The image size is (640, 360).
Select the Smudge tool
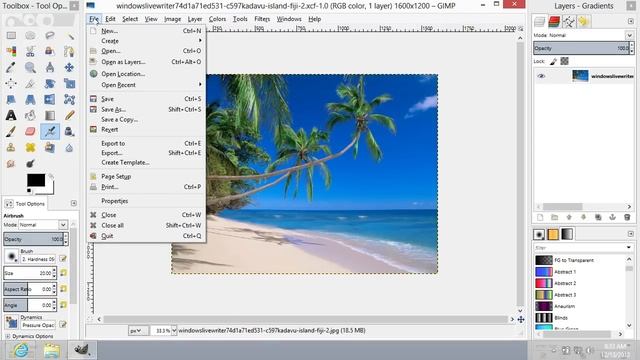(x=11, y=164)
